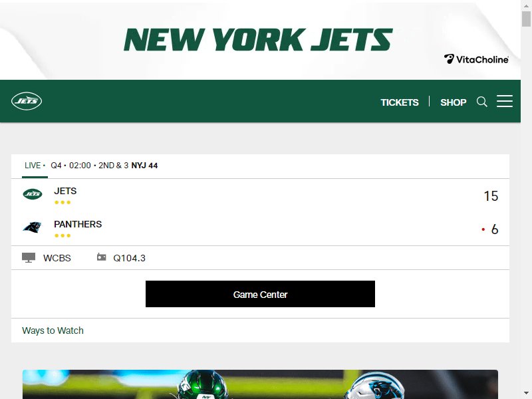Open the hamburger menu icon

505,102
